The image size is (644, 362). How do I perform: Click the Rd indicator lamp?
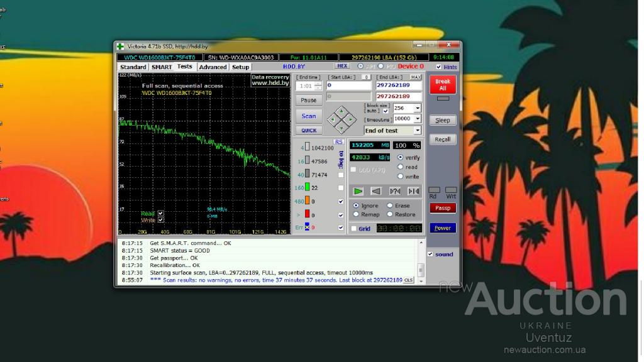pyautogui.click(x=434, y=190)
